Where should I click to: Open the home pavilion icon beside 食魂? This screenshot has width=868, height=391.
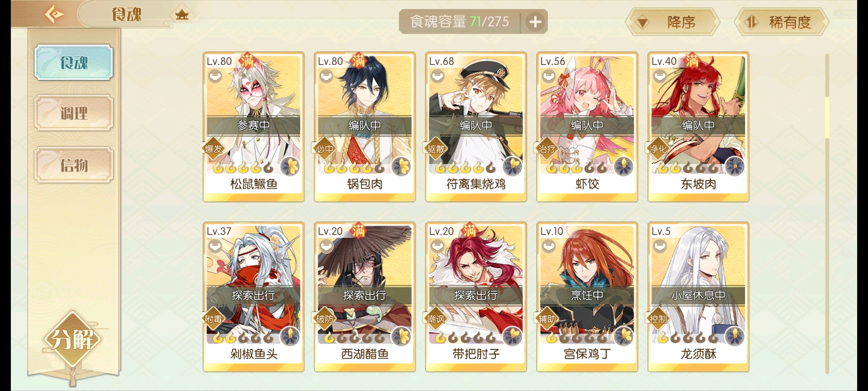tap(182, 15)
